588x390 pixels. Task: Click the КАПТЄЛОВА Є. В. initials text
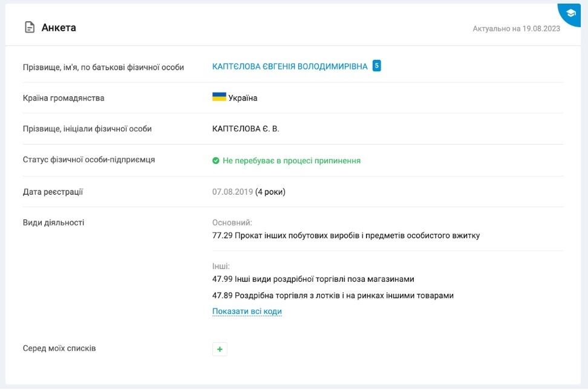tap(246, 129)
